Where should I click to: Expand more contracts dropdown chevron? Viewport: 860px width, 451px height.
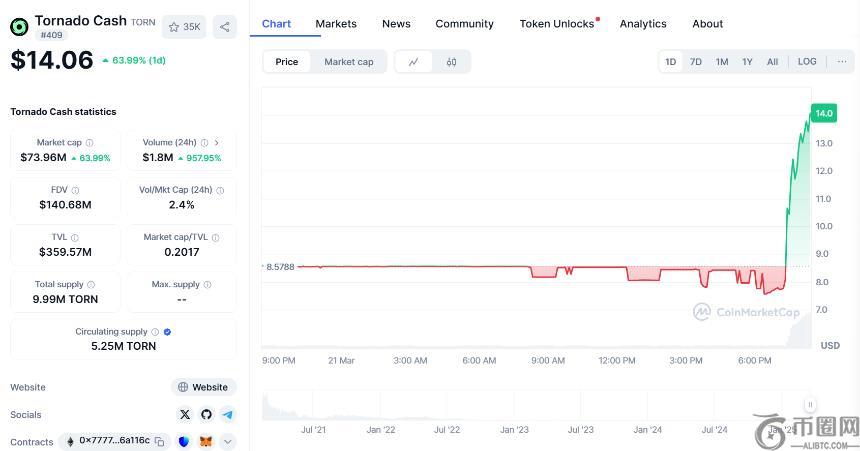[x=228, y=441]
